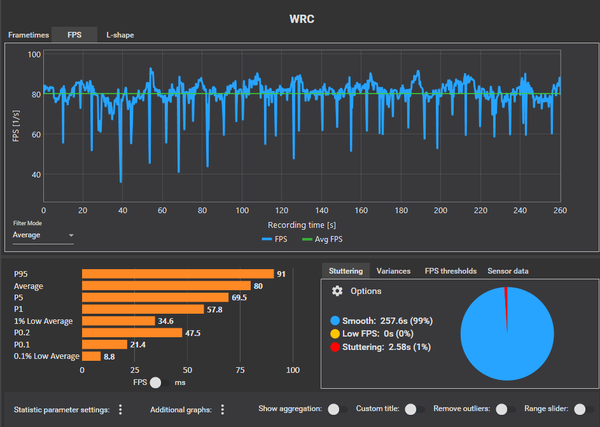Screen dimensions: 600x427
Task: Click the 0.1% Low Average bar
Action: tap(91, 356)
